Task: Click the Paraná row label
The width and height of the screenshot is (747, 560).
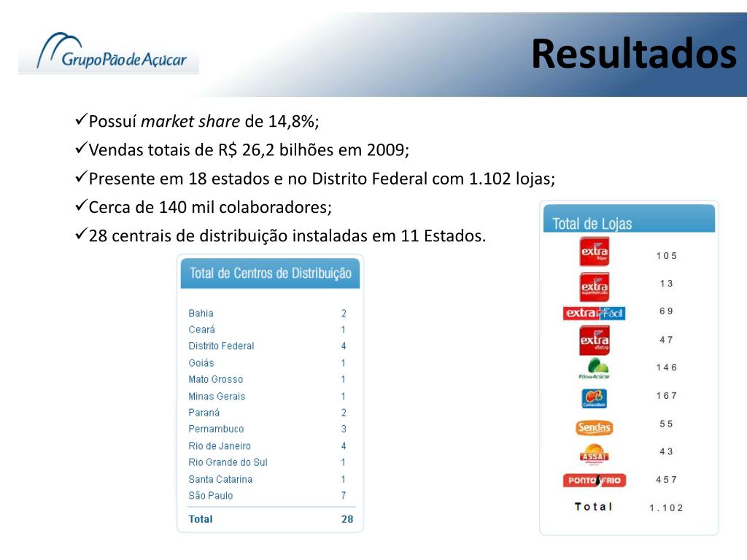Action: pos(204,413)
